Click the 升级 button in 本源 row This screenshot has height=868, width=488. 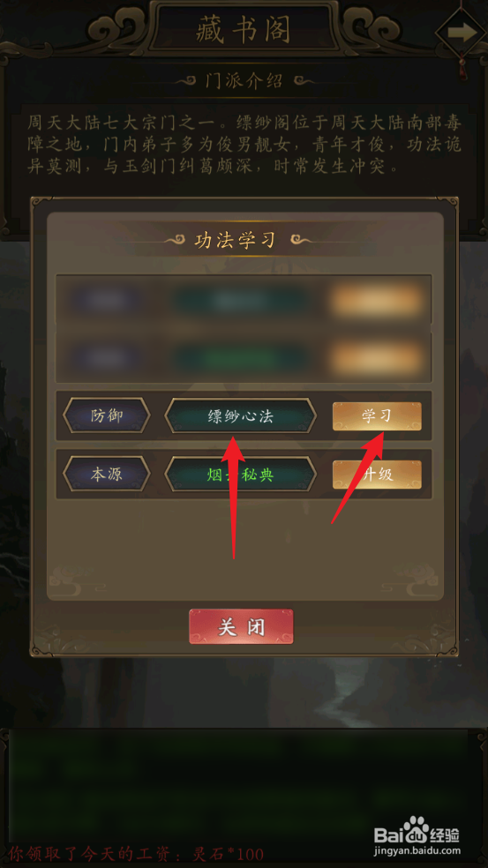(377, 475)
